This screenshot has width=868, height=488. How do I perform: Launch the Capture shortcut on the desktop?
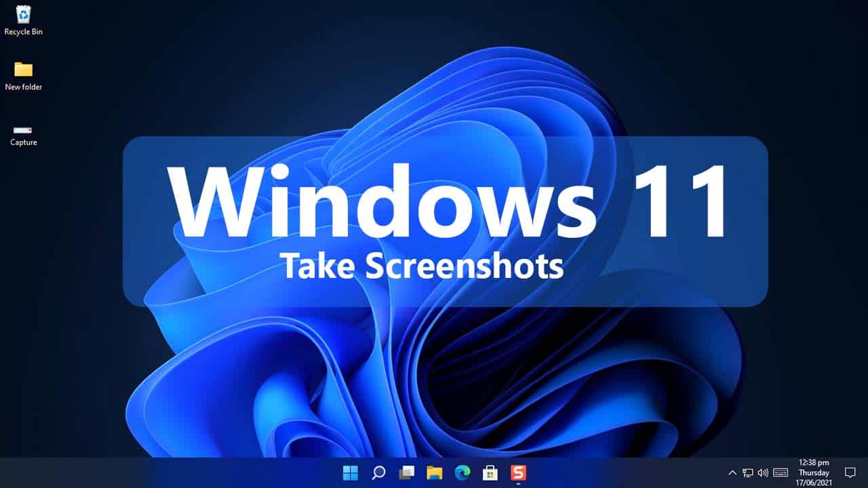(22, 132)
